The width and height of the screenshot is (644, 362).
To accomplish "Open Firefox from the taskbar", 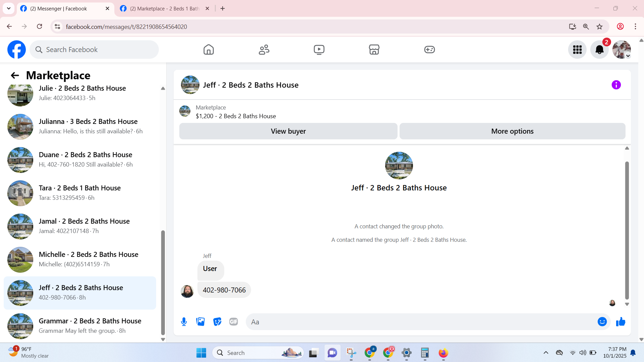I will (x=443, y=353).
